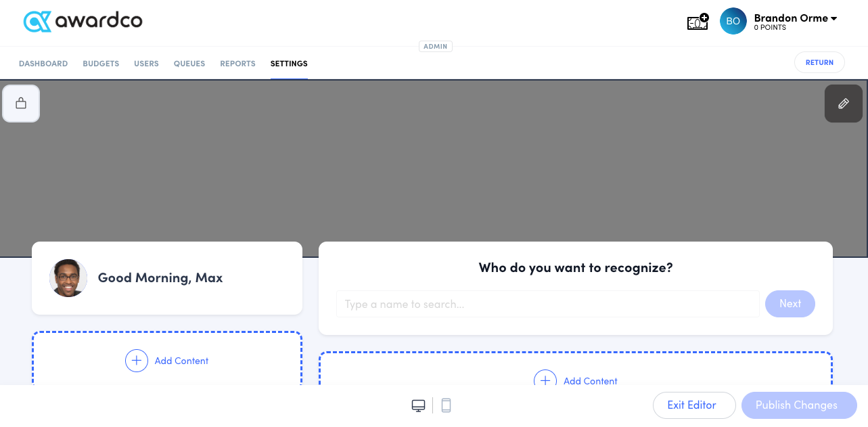Viewport: 868px width, 427px height.
Task: Click the lock icon on the banner
Action: tap(21, 103)
